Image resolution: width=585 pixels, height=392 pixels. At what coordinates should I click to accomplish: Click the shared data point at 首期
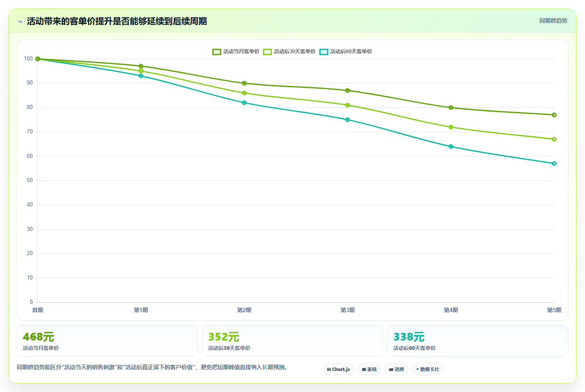pos(38,59)
